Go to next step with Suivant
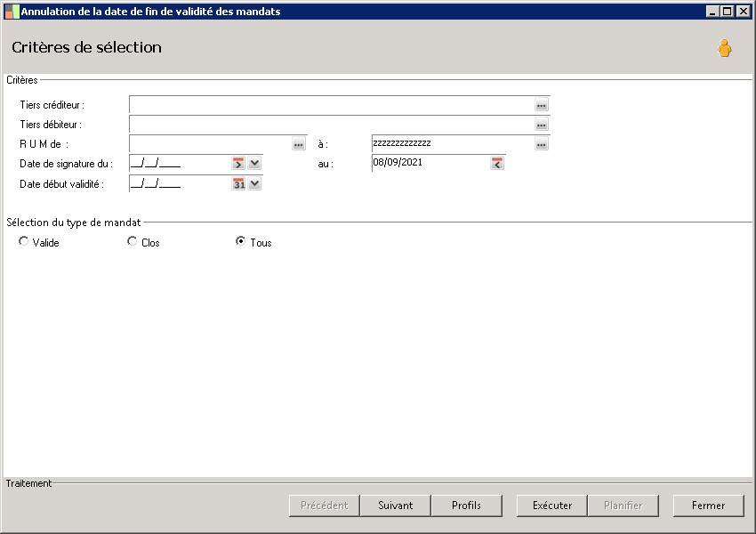 pyautogui.click(x=396, y=506)
